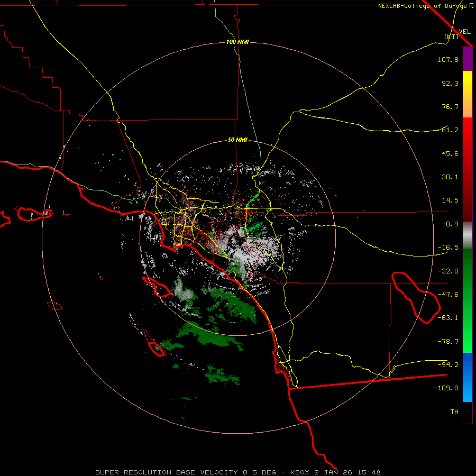
Task: Select the -47.6 scale label
Action: [448, 295]
